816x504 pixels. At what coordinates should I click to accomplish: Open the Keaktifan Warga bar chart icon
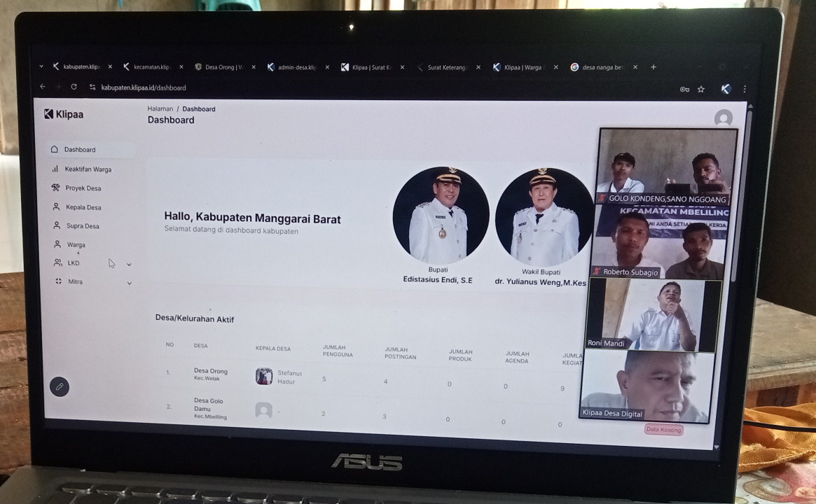(55, 169)
